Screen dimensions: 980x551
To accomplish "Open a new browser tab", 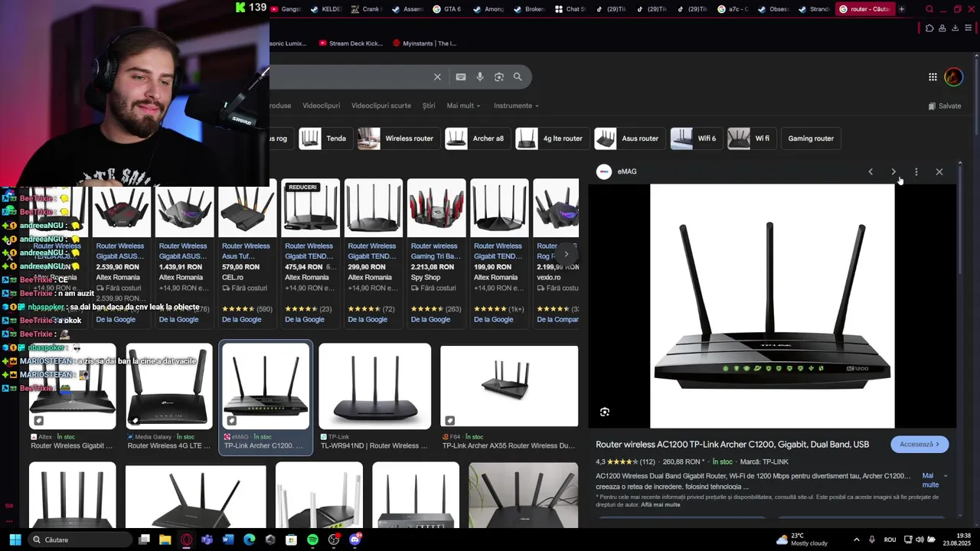I will pyautogui.click(x=901, y=9).
